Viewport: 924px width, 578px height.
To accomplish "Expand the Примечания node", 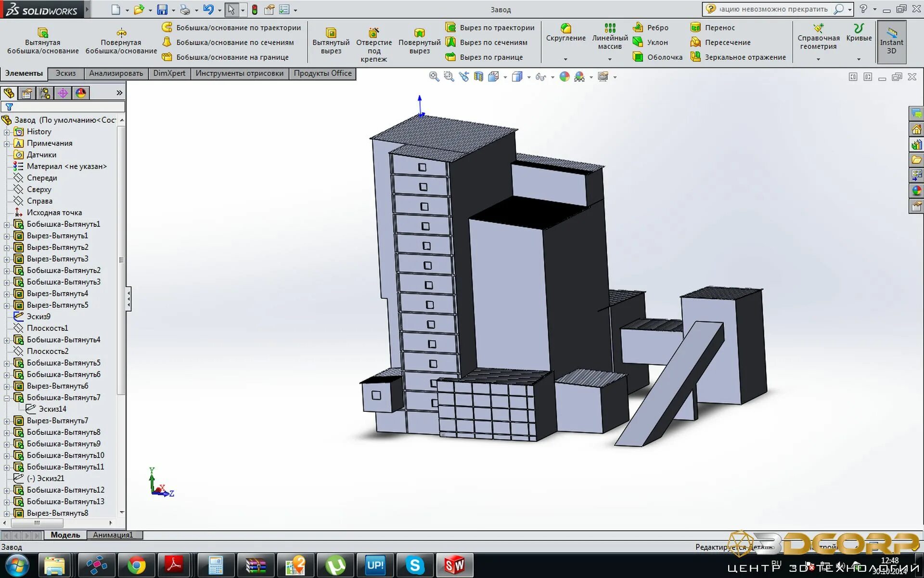I will click(x=7, y=144).
